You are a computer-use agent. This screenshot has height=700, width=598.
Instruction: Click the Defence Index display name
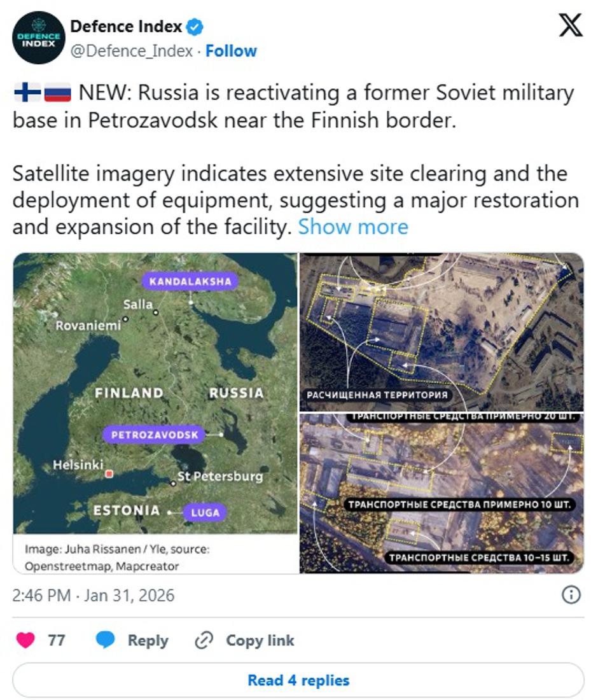point(125,27)
